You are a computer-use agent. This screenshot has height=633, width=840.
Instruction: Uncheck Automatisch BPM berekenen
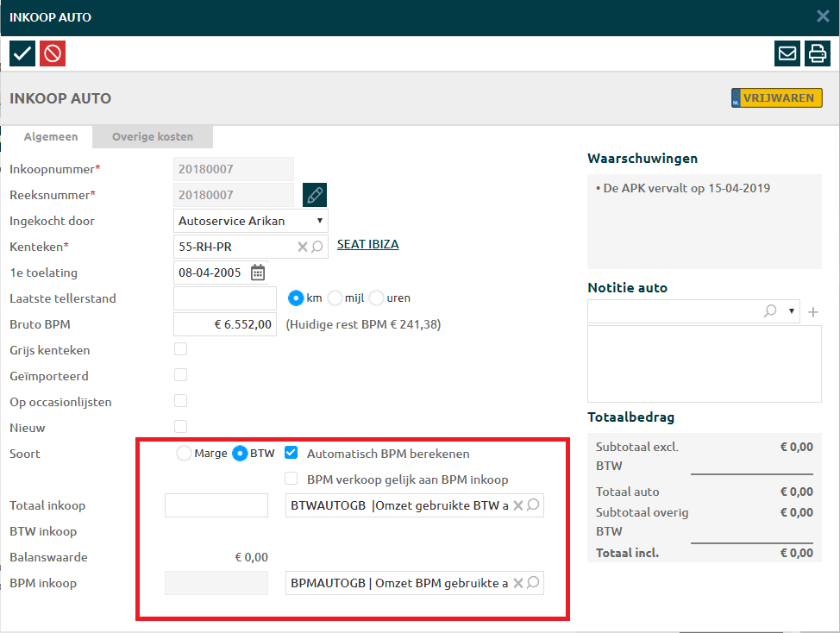click(291, 454)
